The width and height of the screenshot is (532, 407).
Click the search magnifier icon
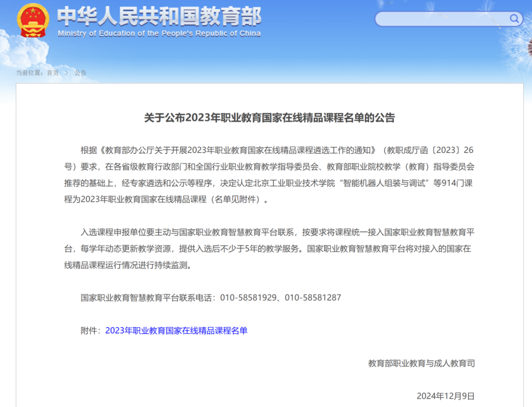514,19
